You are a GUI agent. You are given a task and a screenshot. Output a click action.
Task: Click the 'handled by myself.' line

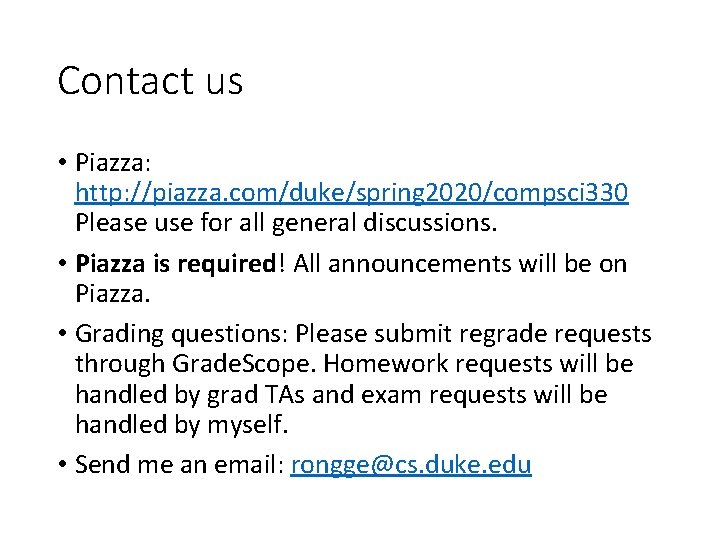pyautogui.click(x=181, y=424)
